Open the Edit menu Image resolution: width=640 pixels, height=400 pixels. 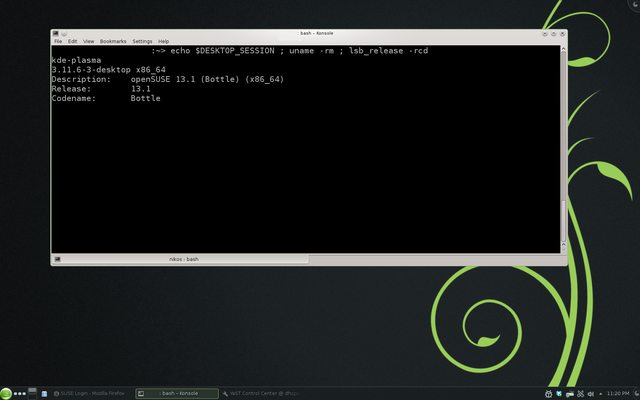coord(72,41)
